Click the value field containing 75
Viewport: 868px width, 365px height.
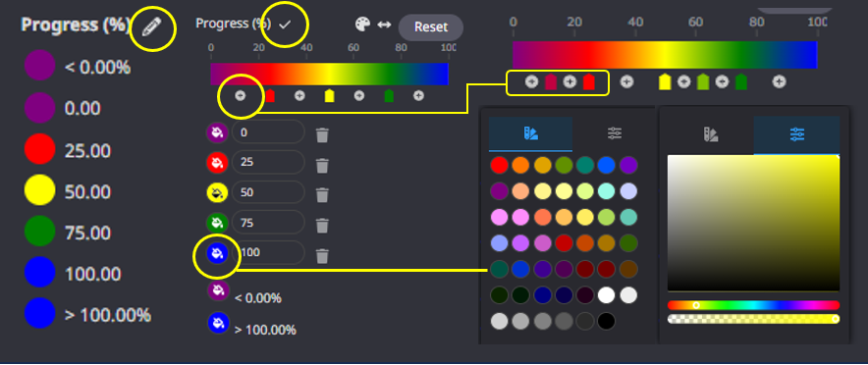click(268, 223)
